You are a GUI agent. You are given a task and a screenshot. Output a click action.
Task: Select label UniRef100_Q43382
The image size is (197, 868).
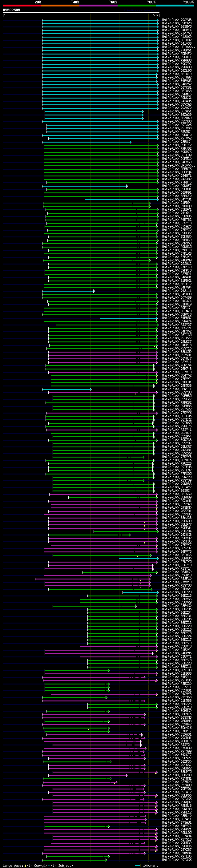177,179
